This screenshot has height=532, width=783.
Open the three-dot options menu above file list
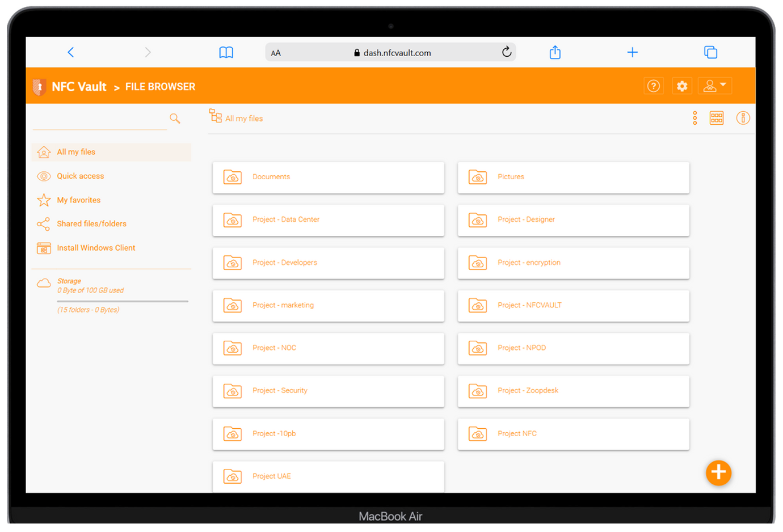point(694,118)
